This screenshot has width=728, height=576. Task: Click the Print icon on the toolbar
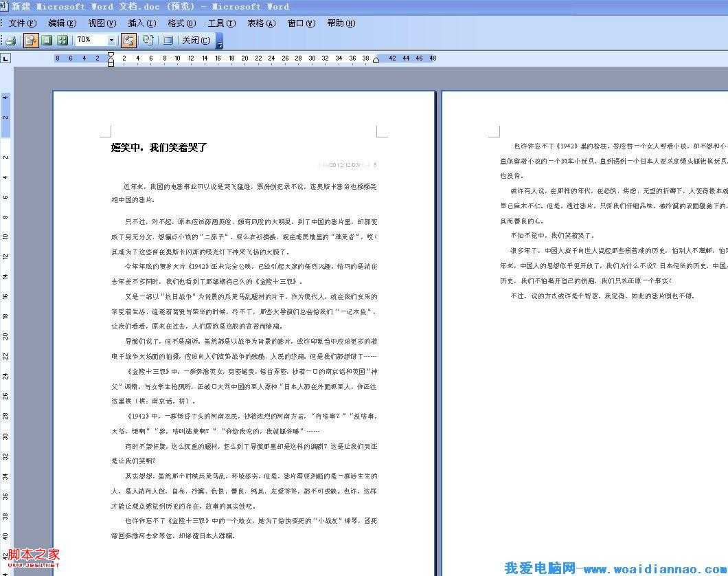pyautogui.click(x=11, y=40)
